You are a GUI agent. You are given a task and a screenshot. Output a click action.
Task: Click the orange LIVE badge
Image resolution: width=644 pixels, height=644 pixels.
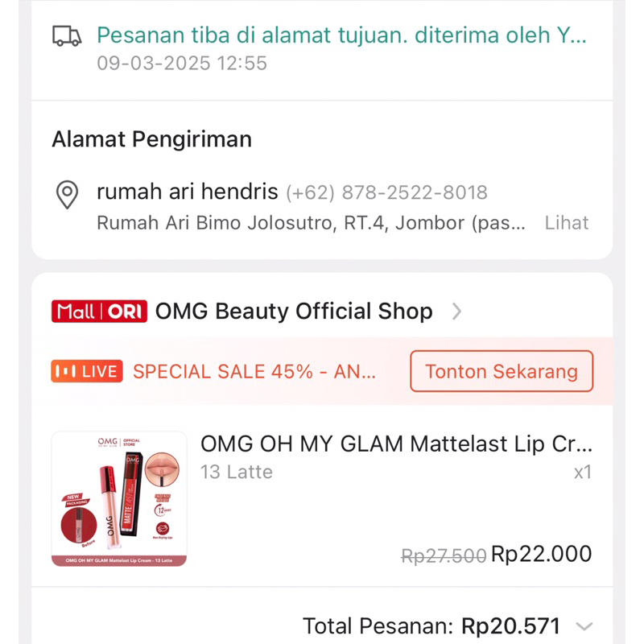(87, 371)
